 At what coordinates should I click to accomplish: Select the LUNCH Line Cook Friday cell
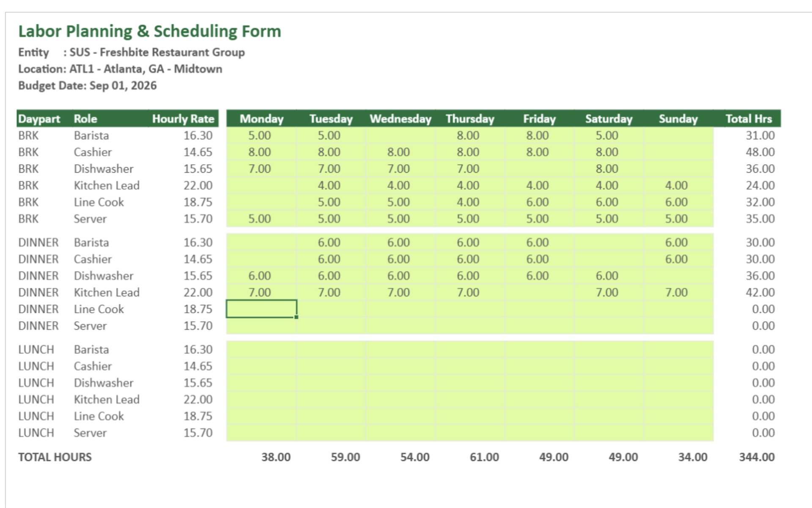(x=538, y=416)
